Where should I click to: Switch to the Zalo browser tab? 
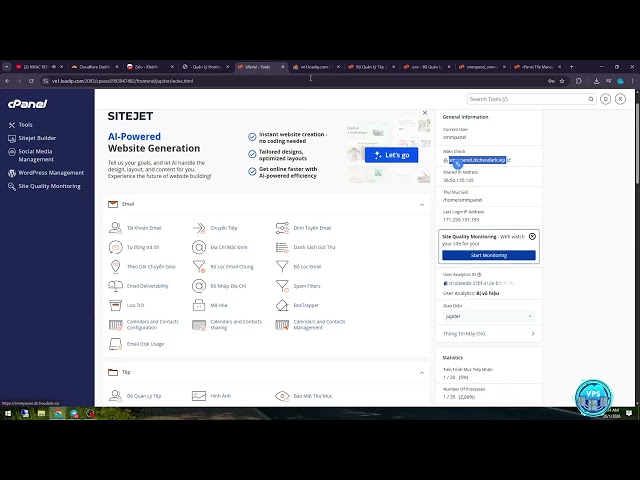tap(150, 67)
